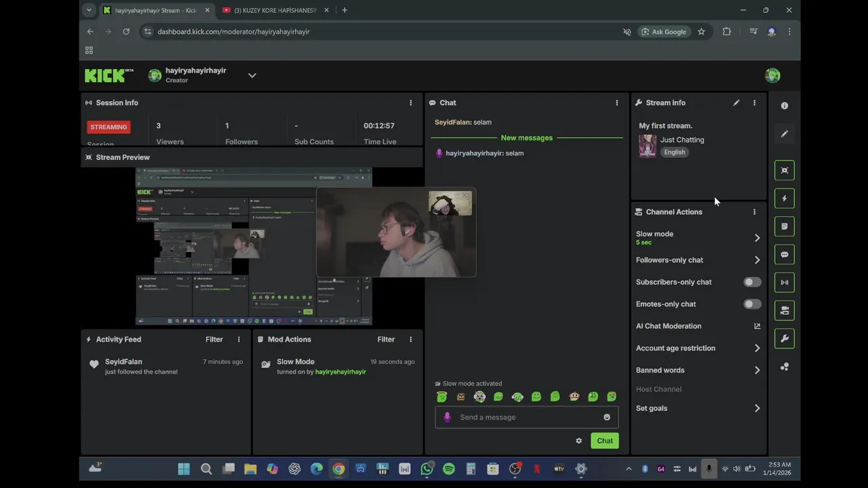Open the Windows Start menu
Image resolution: width=868 pixels, height=488 pixels.
(184, 469)
